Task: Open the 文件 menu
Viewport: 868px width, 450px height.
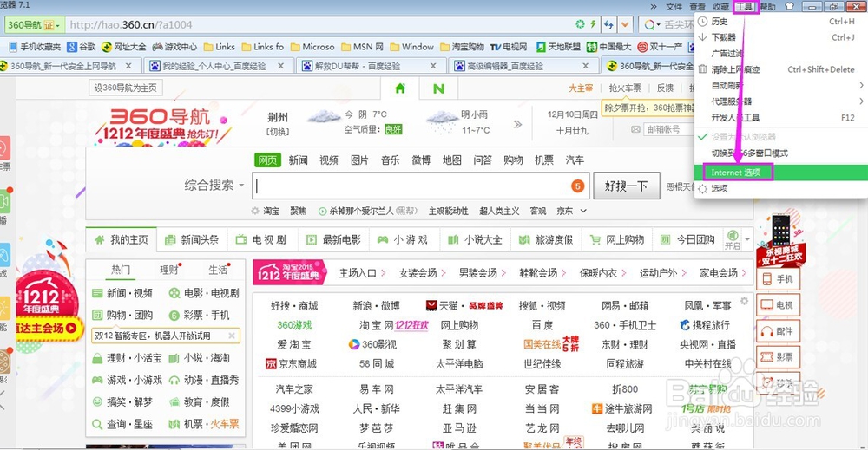Action: [674, 7]
